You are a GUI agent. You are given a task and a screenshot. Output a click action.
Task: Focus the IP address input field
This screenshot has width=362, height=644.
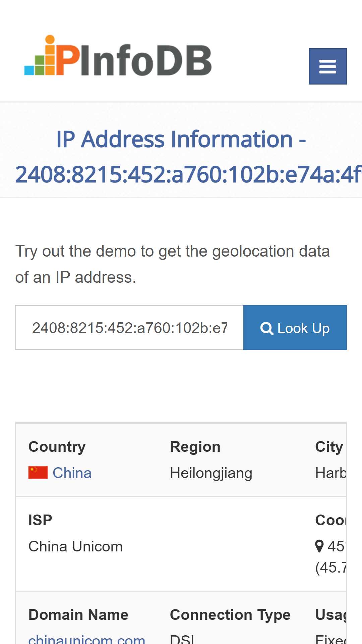click(129, 327)
